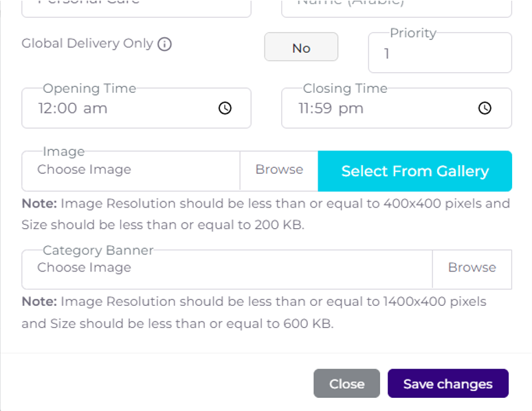Click the Global Delivery Only info icon
This screenshot has height=411, width=532.
point(164,44)
